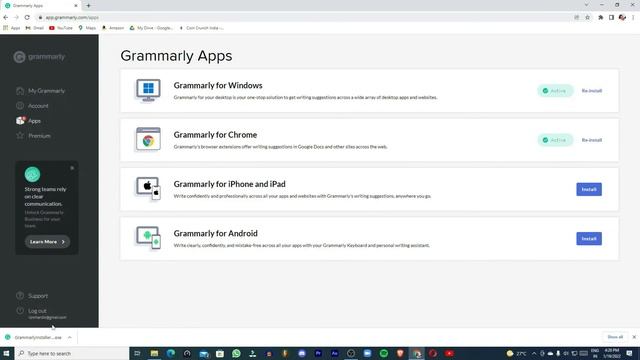
Task: Dismiss the Strong teams promo card
Action: pos(72,168)
